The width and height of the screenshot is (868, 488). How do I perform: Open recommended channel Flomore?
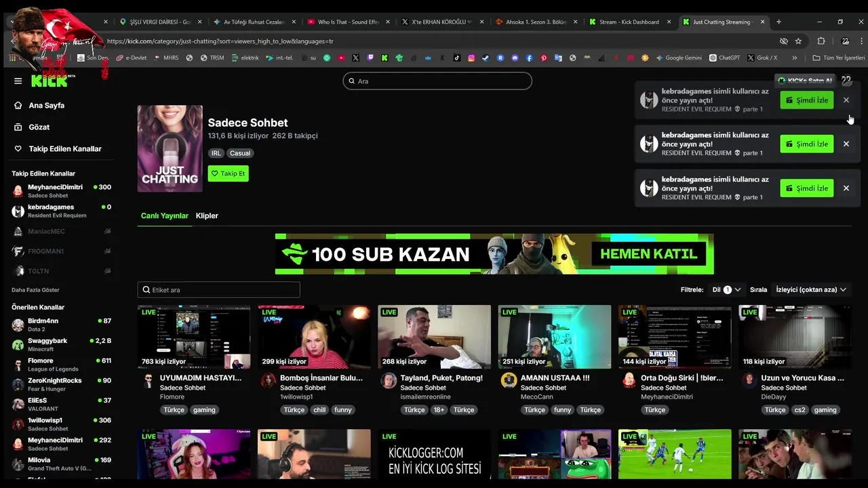click(x=61, y=365)
